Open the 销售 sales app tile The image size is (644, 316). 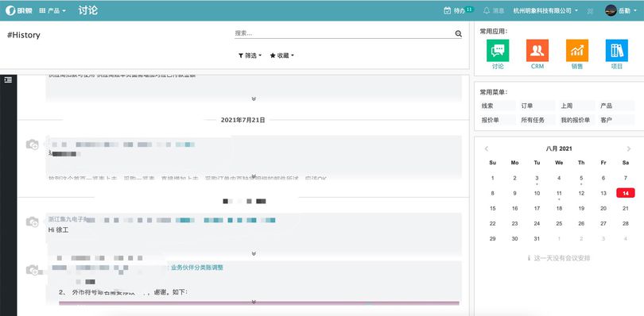tap(577, 54)
